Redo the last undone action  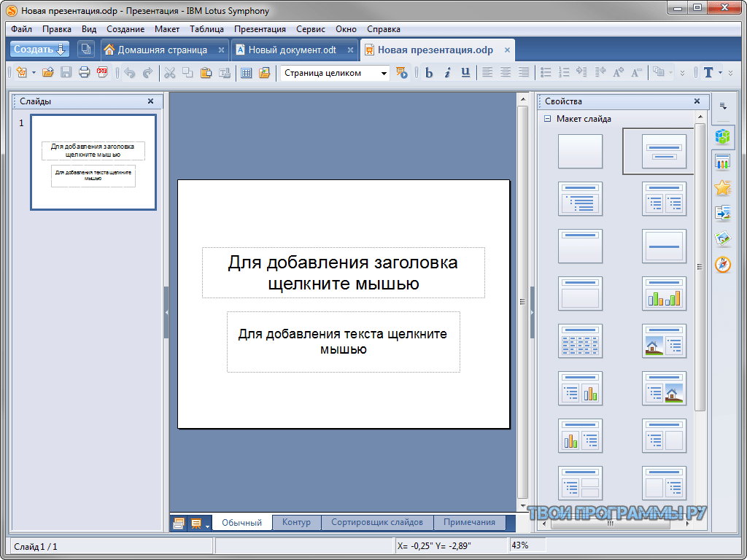click(147, 73)
